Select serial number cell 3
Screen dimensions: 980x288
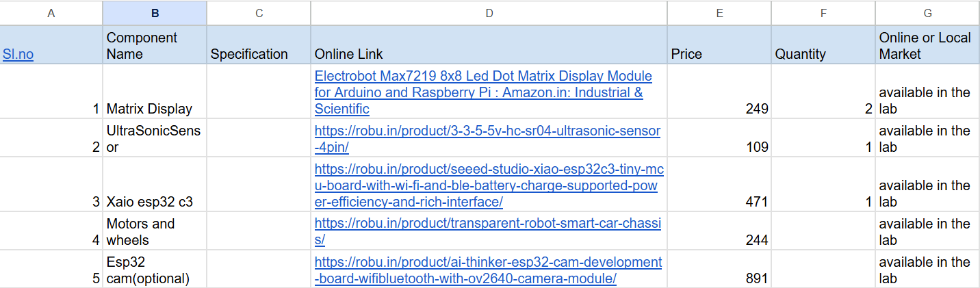click(51, 185)
